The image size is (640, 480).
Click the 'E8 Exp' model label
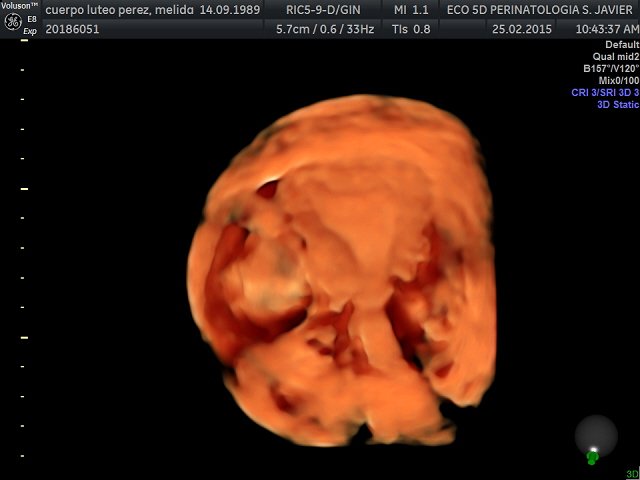(x=30, y=25)
